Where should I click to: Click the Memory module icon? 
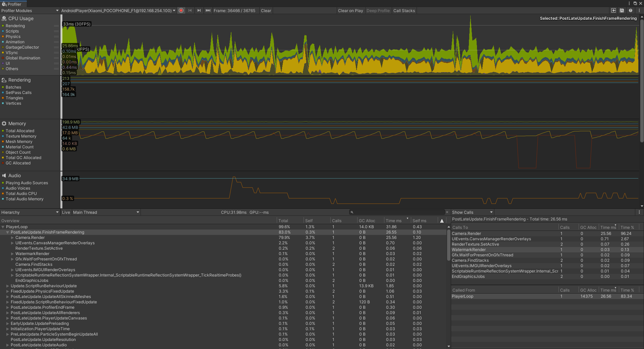(4, 123)
